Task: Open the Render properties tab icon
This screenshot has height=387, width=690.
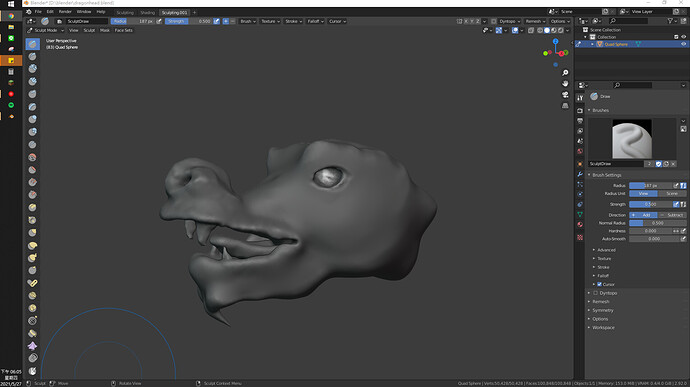Action: pos(580,111)
